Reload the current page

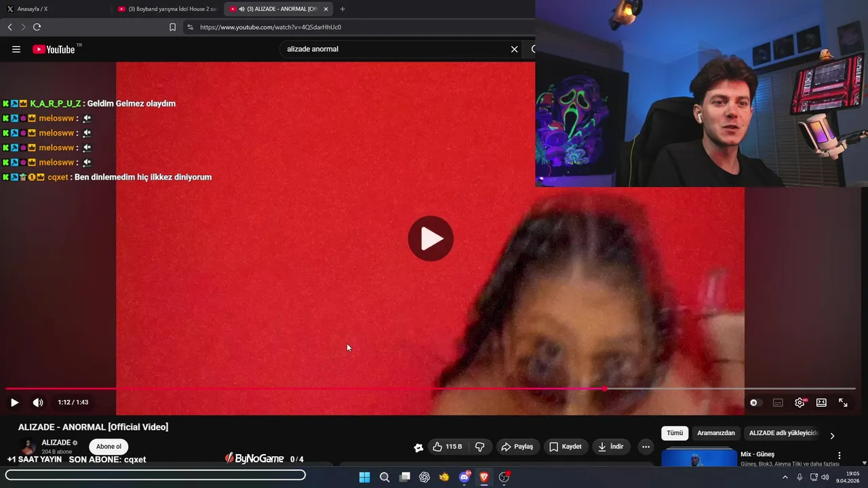37,27
